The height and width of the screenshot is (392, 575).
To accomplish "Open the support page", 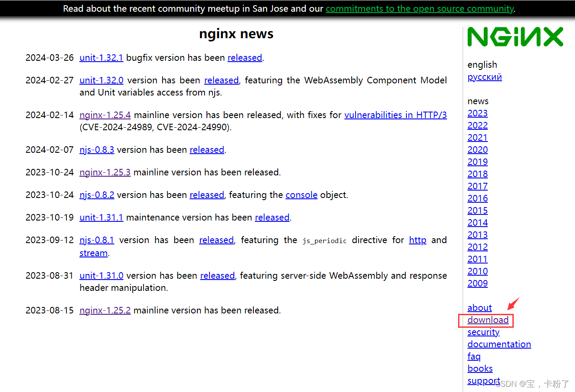I will [x=484, y=381].
